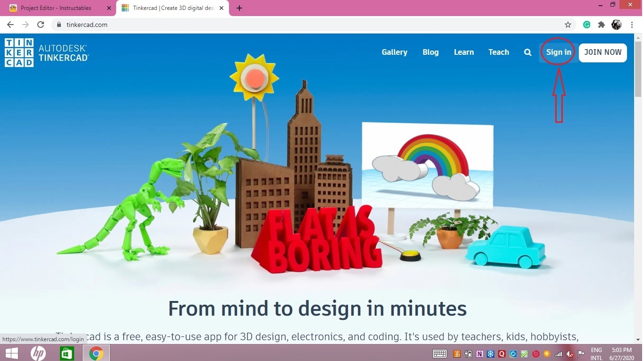The height and width of the screenshot is (361, 644).
Task: Click the muted volume icon in tray
Action: [569, 353]
